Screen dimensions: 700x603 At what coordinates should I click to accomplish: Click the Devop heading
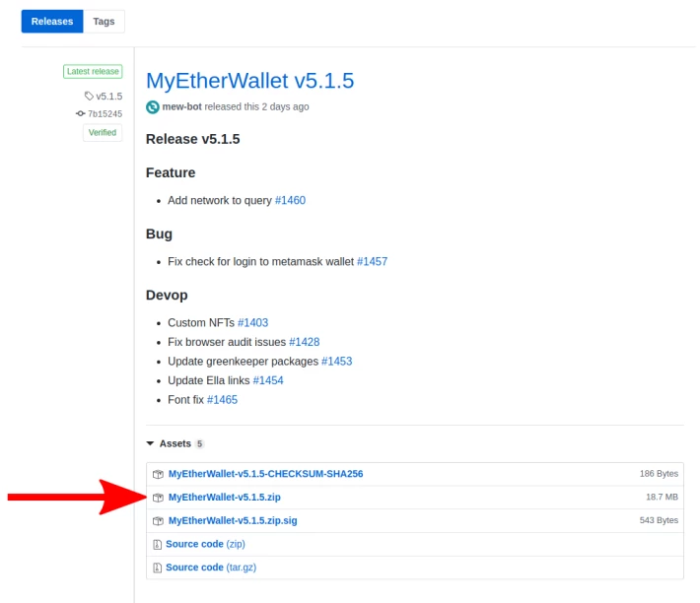pos(167,296)
